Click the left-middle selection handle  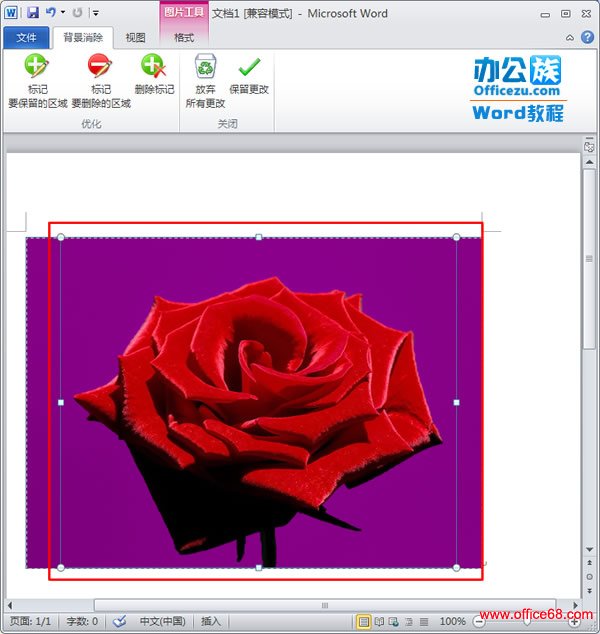[61, 402]
